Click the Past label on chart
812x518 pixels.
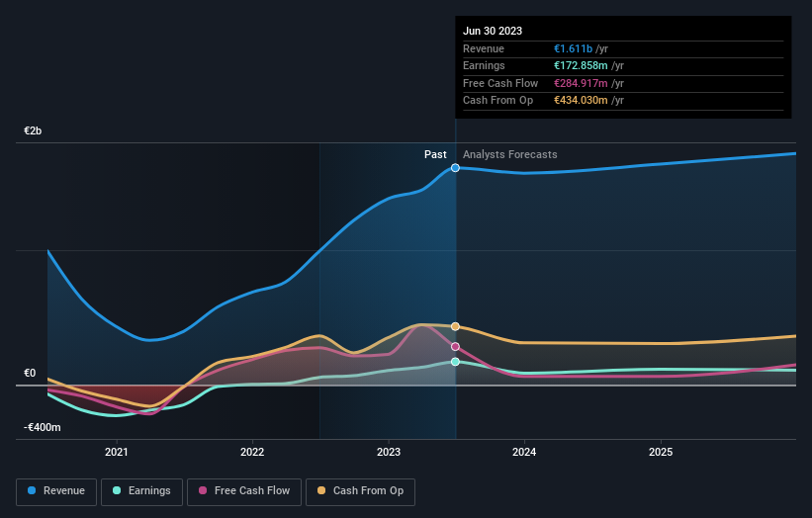(x=435, y=155)
